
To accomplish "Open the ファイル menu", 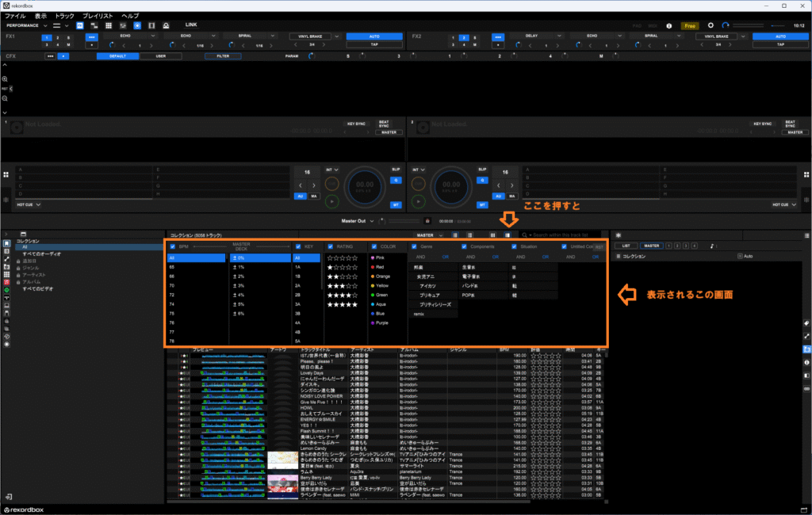I will (x=15, y=16).
